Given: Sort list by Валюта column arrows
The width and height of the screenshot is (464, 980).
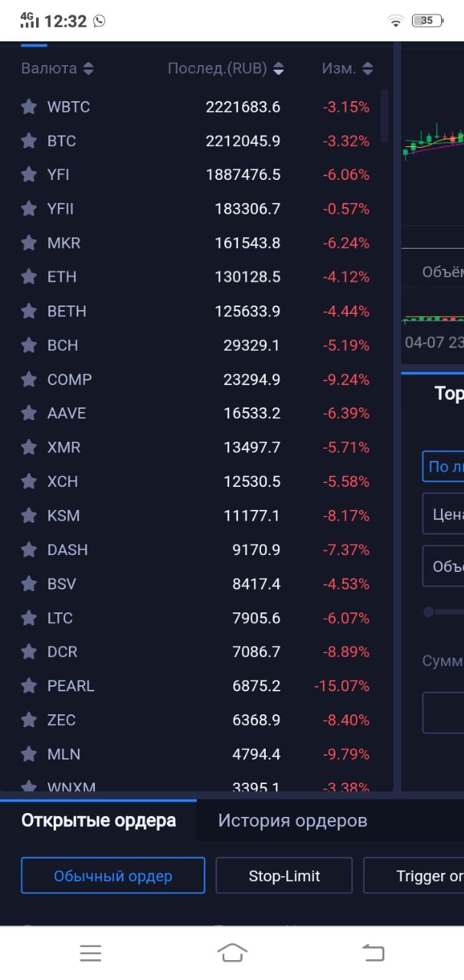Looking at the screenshot, I should (89, 69).
